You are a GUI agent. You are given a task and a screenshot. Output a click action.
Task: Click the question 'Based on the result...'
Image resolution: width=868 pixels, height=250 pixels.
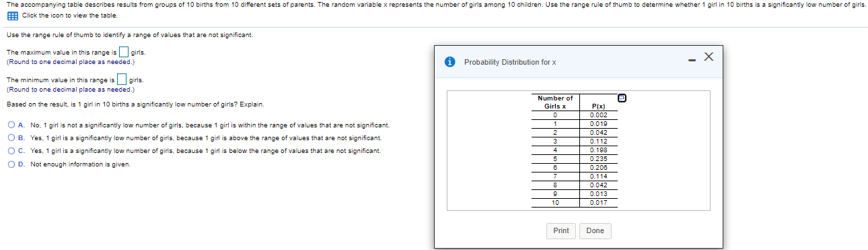coord(135,104)
